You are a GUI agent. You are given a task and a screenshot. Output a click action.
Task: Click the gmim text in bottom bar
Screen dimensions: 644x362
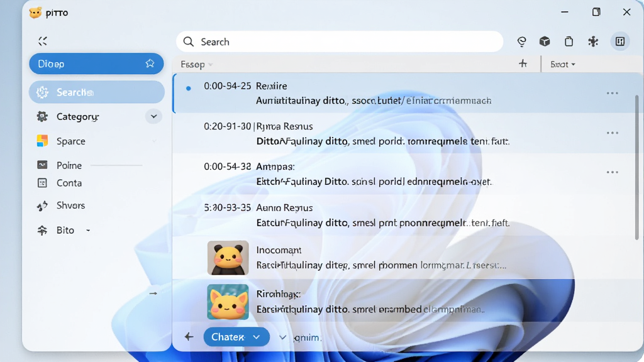[x=307, y=337]
